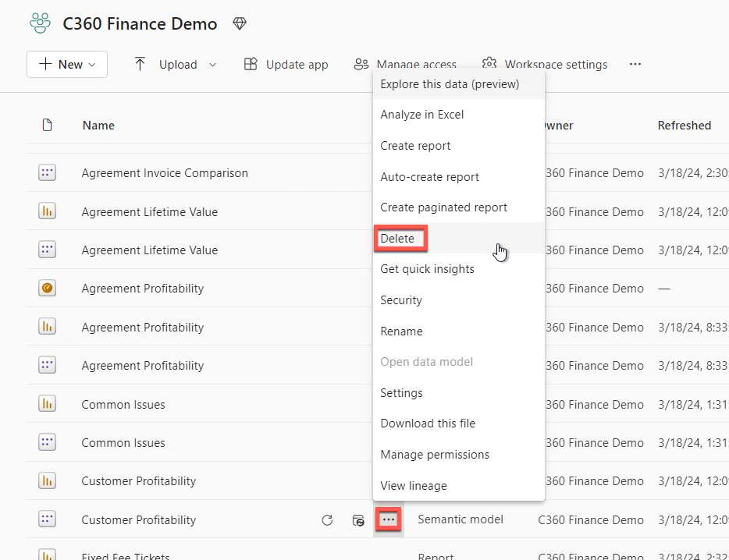Open the Agreement Lifetime Value report icon
729x560 pixels.
click(x=48, y=211)
